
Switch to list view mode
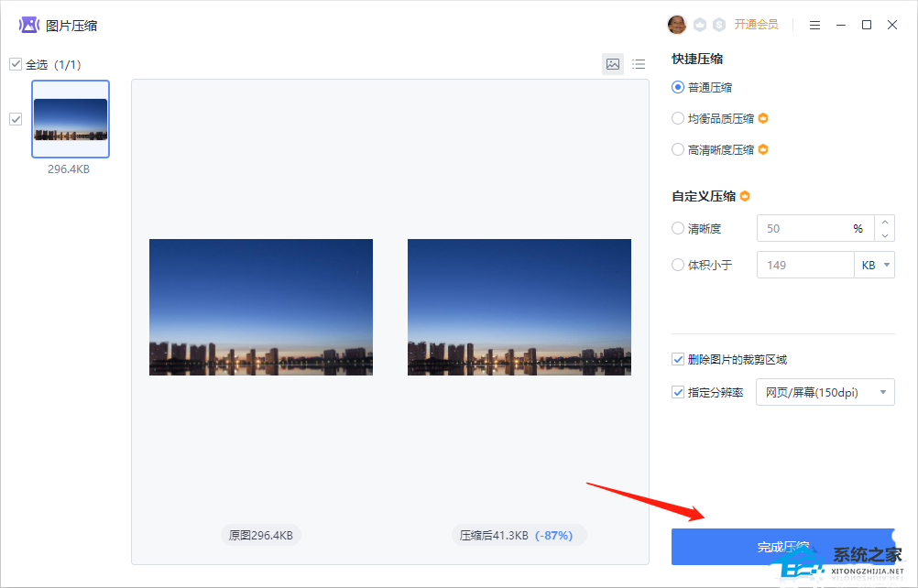point(639,64)
